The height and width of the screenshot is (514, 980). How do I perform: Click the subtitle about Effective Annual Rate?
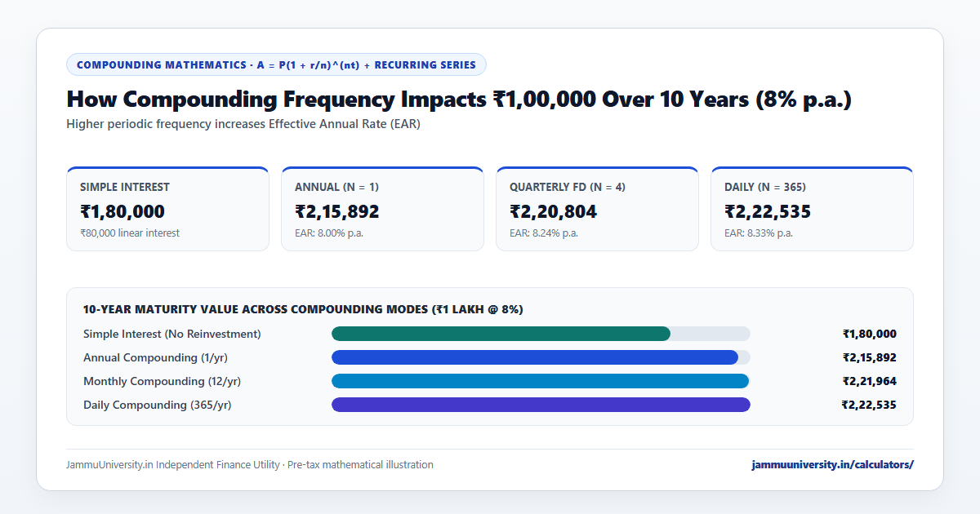pos(243,125)
